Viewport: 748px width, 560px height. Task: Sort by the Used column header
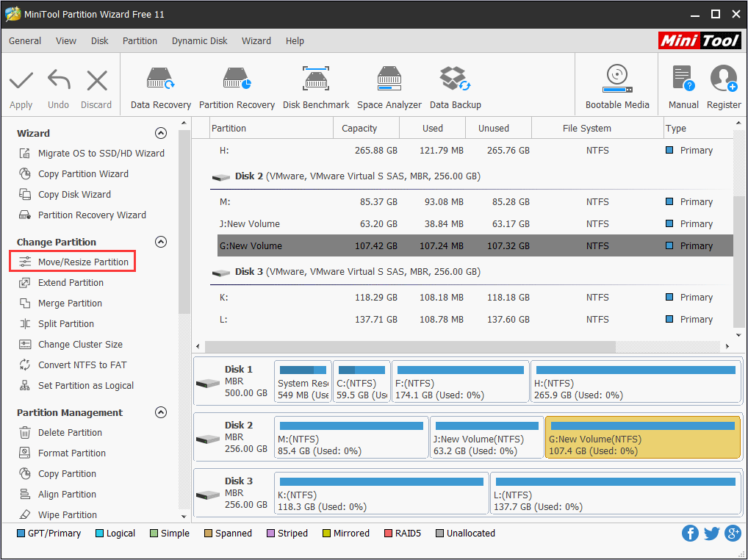(432, 129)
